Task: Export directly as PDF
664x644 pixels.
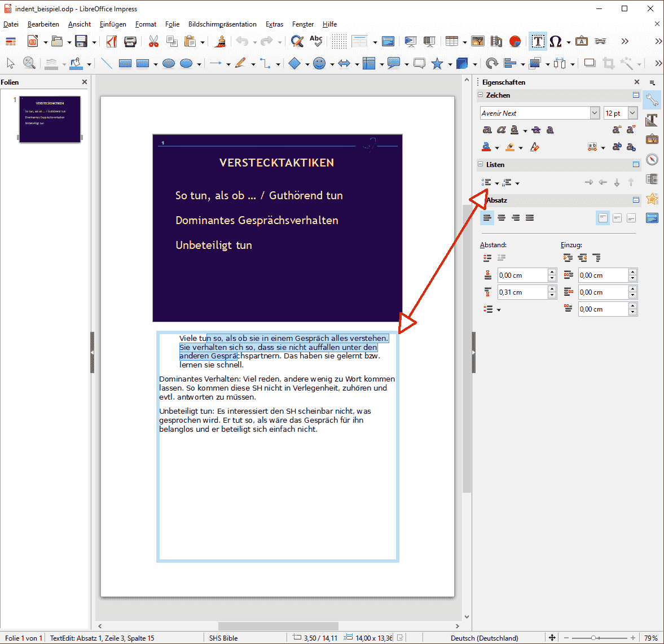Action: click(x=111, y=41)
